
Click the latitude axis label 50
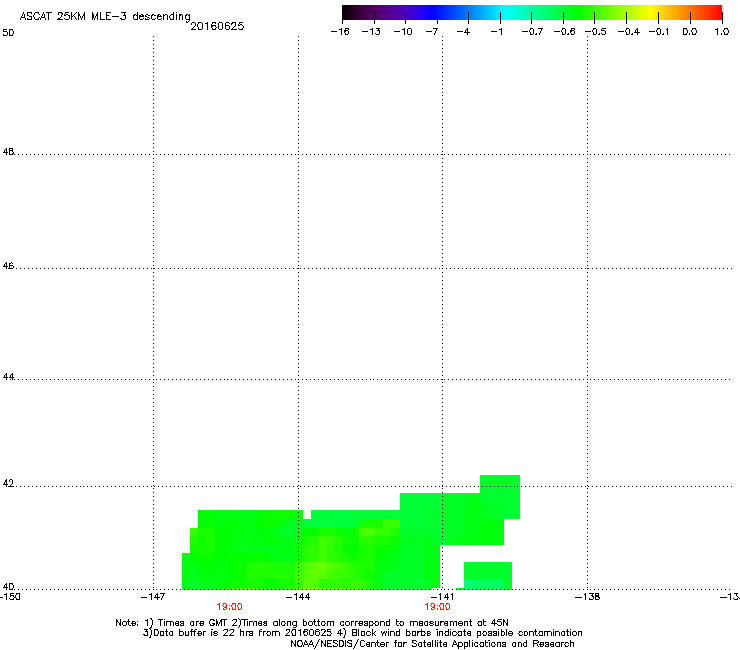(8, 33)
